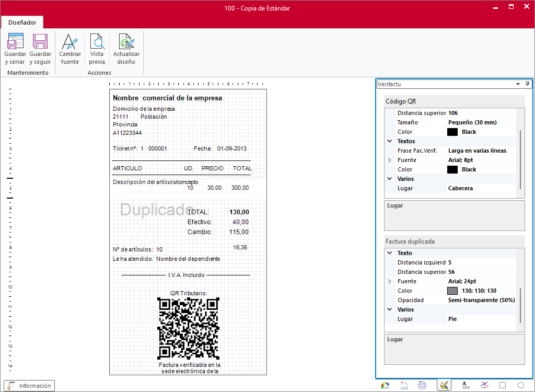
Task: Collapse the Varios group in Código QR
Action: [390, 179]
